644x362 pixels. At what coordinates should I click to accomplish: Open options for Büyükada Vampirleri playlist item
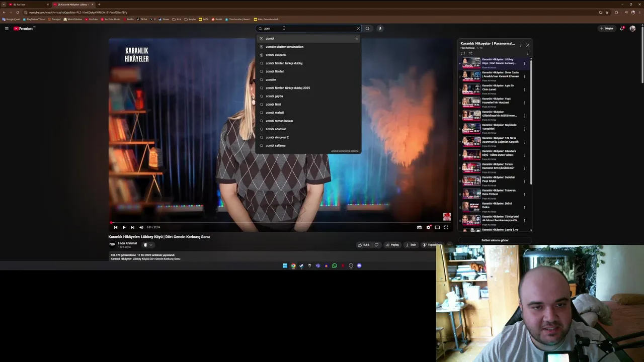tap(524, 129)
